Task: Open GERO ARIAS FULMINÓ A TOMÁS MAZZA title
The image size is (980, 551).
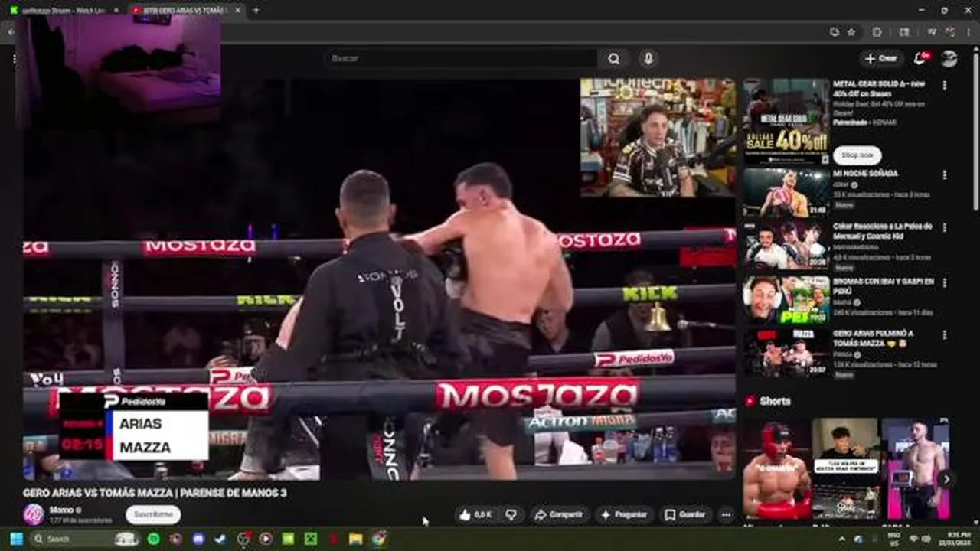Action: 873,338
